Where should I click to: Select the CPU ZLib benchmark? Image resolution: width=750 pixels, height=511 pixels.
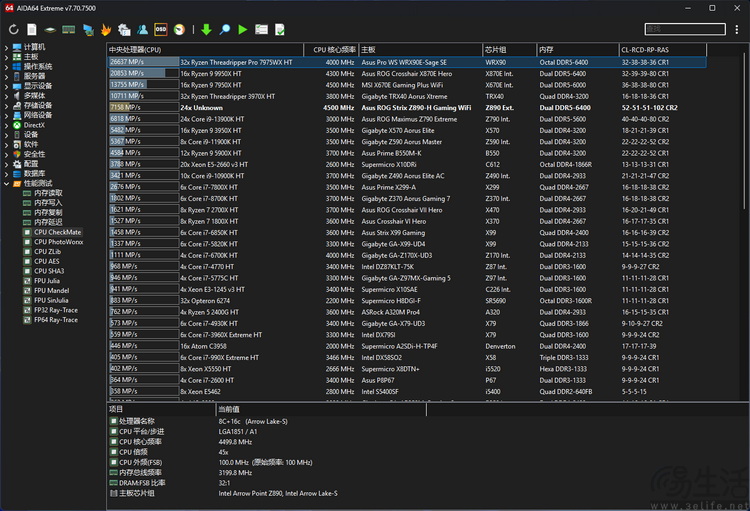pyautogui.click(x=47, y=252)
